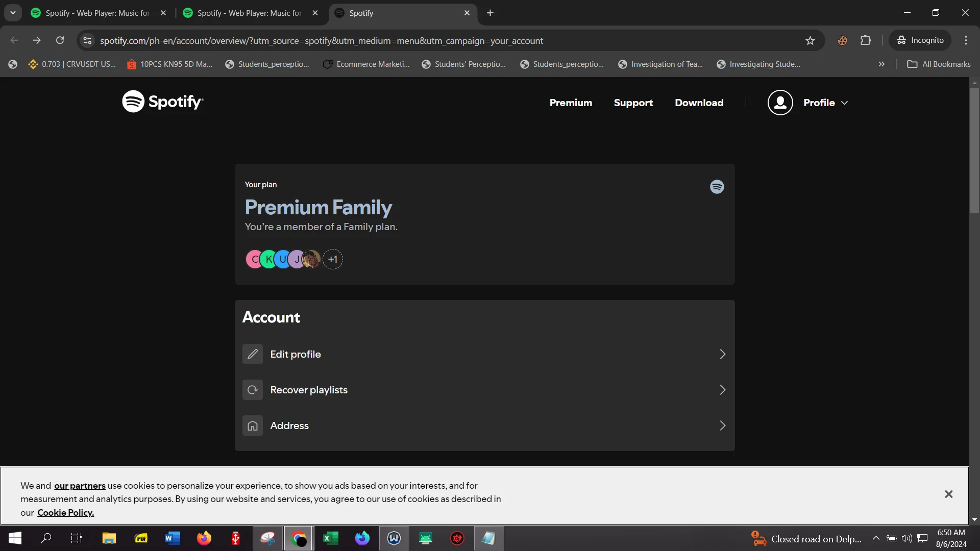View site information icon in address bar
Viewport: 980px width, 551px height.
click(x=87, y=40)
